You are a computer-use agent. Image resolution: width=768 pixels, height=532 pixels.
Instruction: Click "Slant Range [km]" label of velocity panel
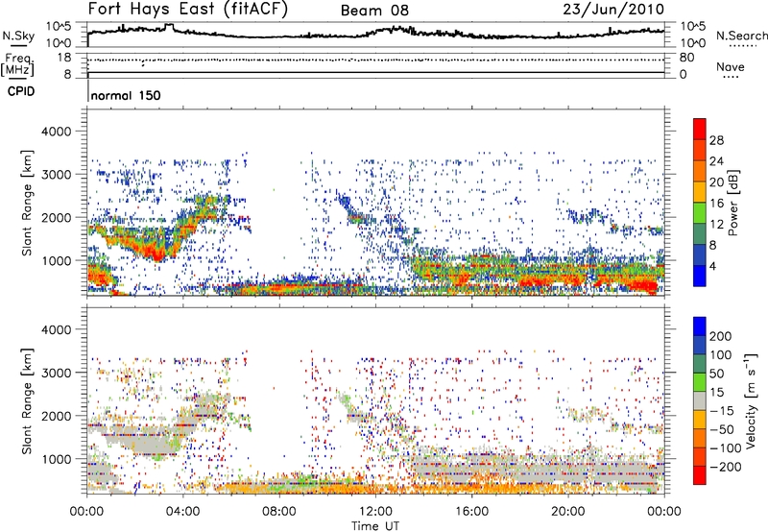tap(27, 401)
